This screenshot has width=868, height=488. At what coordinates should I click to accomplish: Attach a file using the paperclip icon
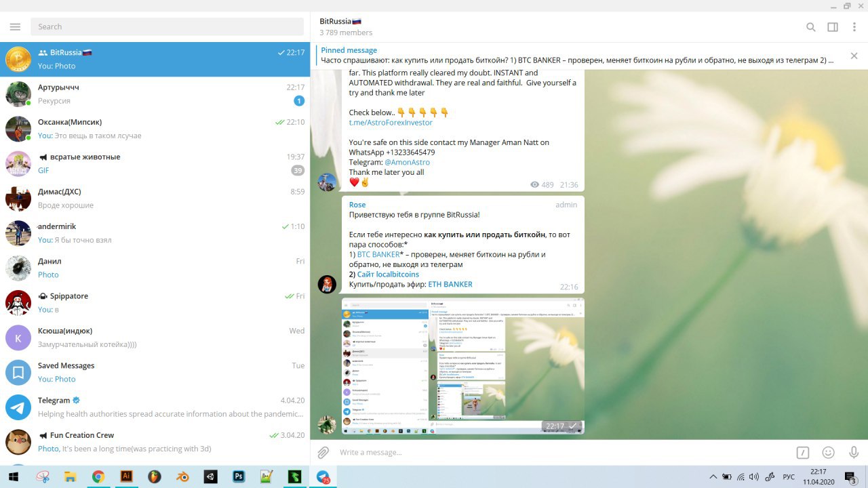[x=323, y=452]
